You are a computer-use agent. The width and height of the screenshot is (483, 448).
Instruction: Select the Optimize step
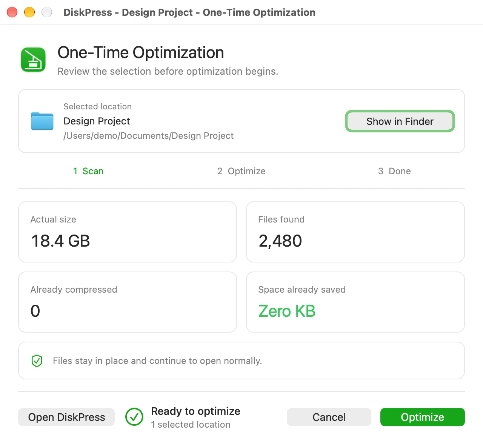(x=241, y=171)
